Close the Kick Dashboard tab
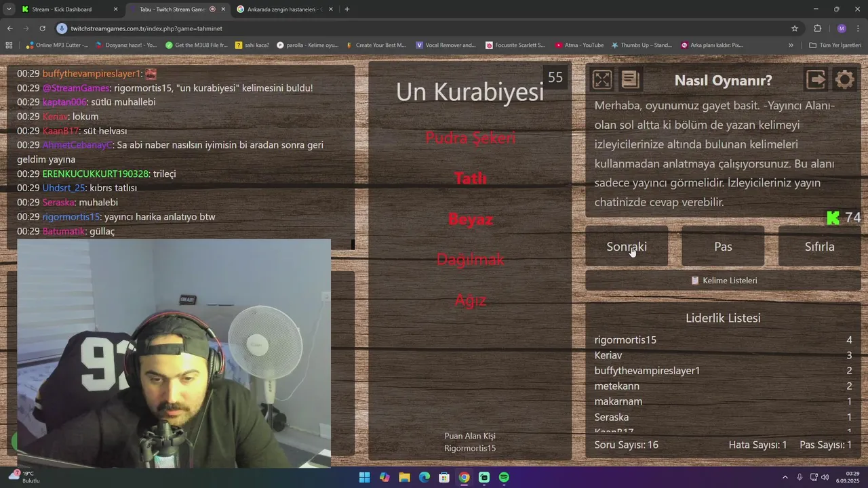The width and height of the screenshot is (868, 488). click(x=115, y=9)
